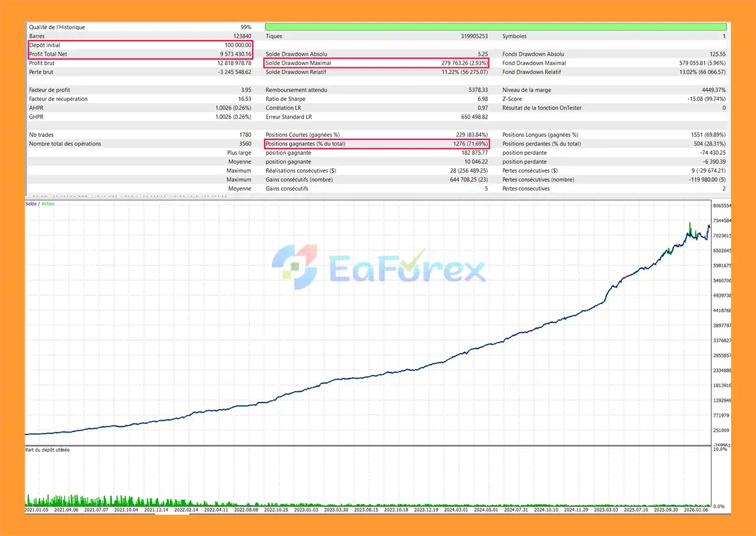Click the Ratio de Sharpe value 6.98
The width and height of the screenshot is (756, 536).
pos(483,99)
